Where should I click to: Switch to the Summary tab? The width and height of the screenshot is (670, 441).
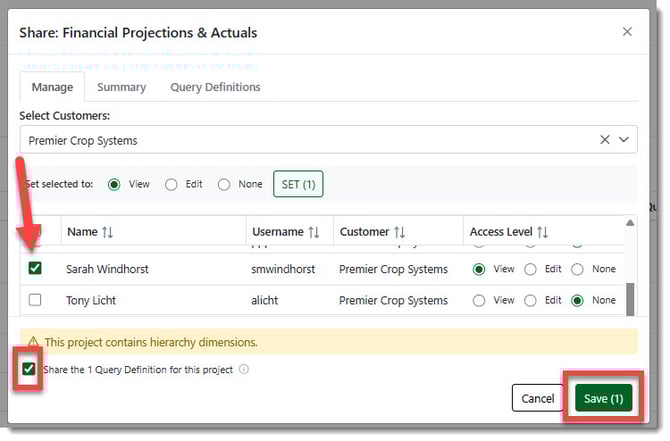(x=121, y=87)
